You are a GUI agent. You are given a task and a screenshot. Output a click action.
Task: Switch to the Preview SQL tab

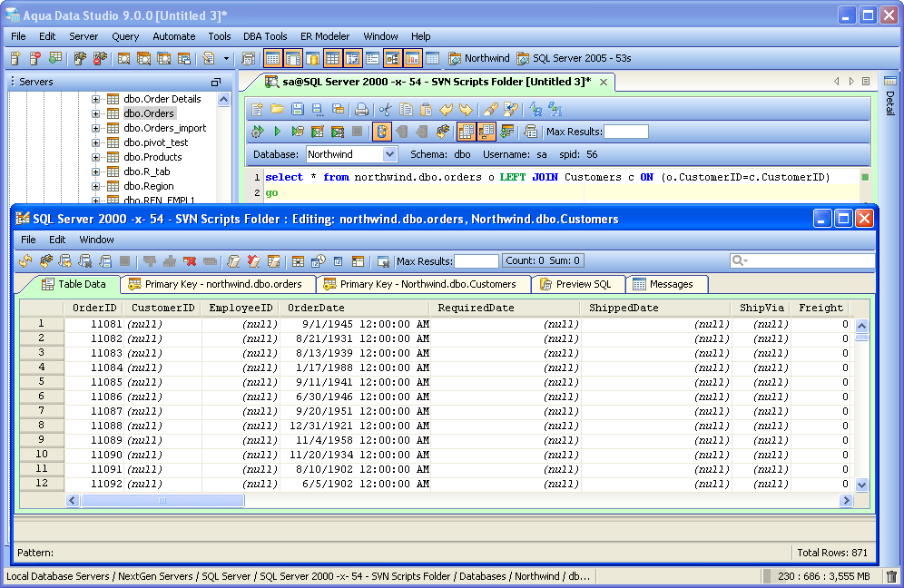tap(577, 284)
